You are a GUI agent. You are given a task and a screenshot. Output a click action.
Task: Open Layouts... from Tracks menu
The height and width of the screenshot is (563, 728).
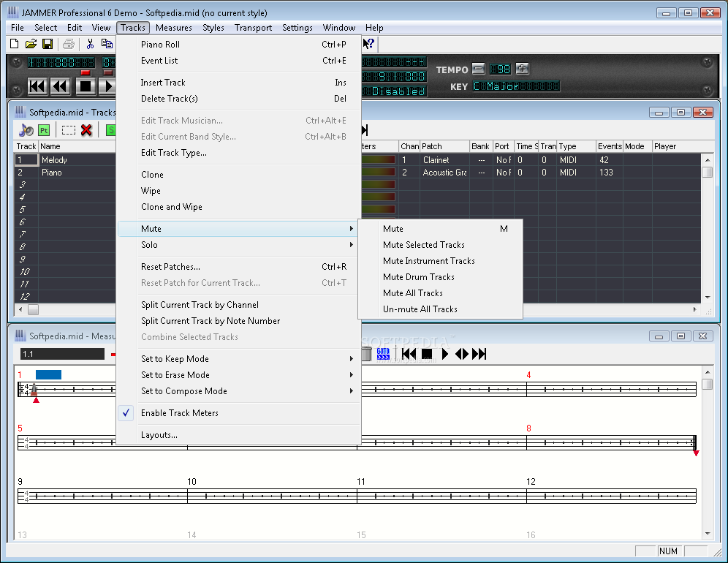(x=238, y=435)
